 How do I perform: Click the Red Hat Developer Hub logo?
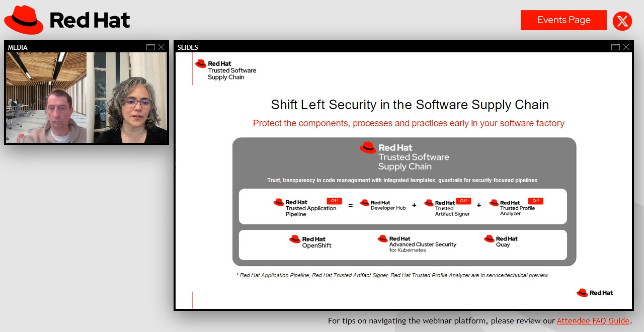(383, 205)
